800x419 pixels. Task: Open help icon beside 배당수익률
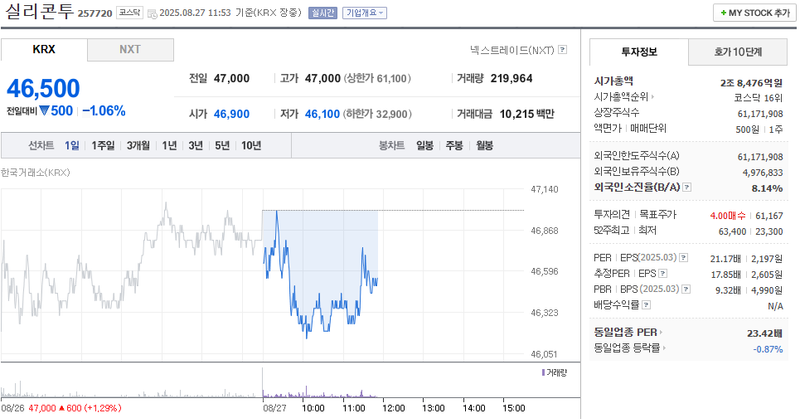[x=646, y=305]
